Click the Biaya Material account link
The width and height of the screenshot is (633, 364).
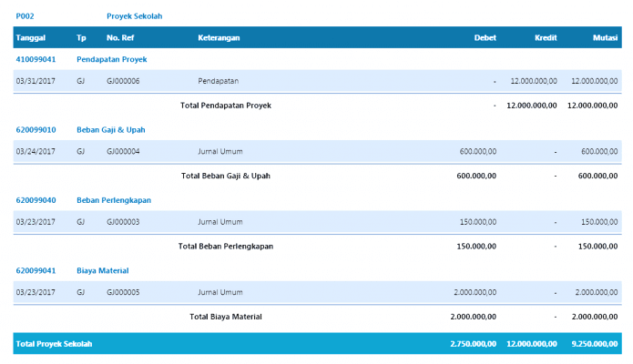(102, 270)
